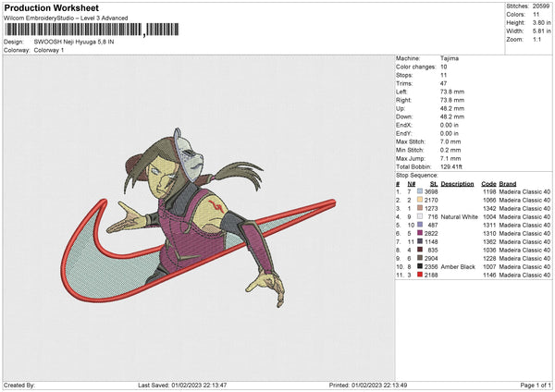Click the cream swatch for code 1066
The image size is (555, 392).
click(420, 200)
